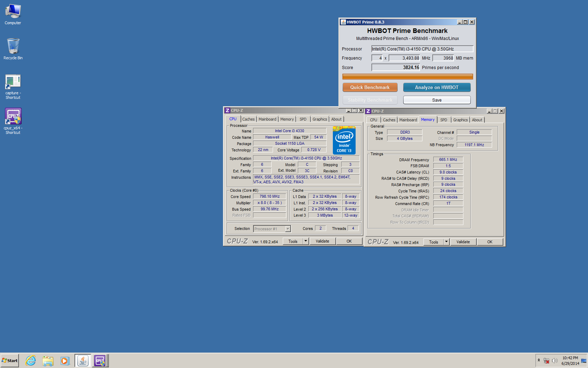This screenshot has width=588, height=368.
Task: Click the Processor name field in HWBOT Prime
Action: pos(422,49)
